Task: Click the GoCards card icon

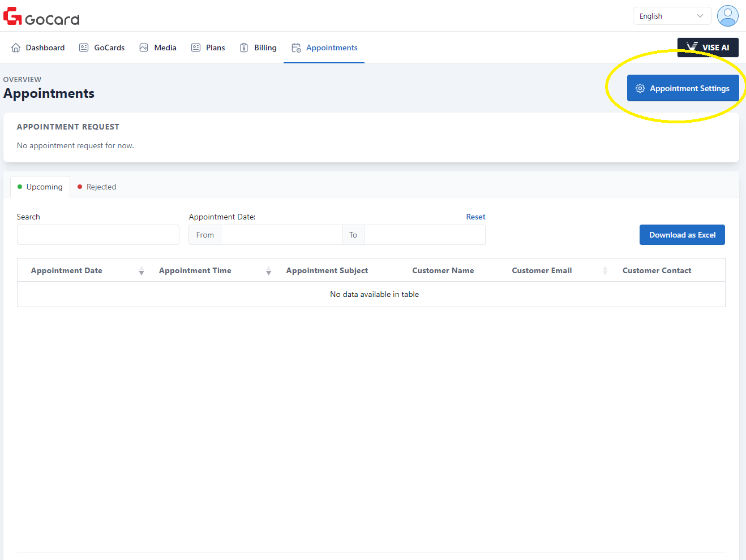Action: [84, 48]
